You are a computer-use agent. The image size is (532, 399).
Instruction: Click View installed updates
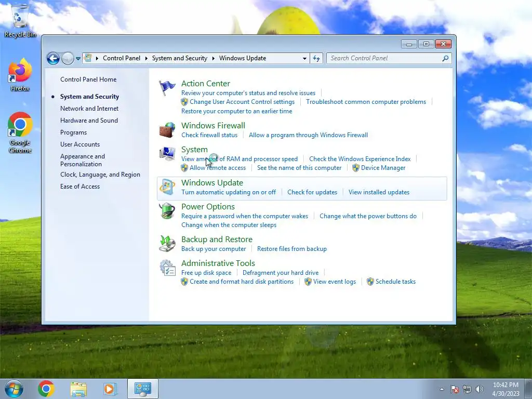coord(379,192)
